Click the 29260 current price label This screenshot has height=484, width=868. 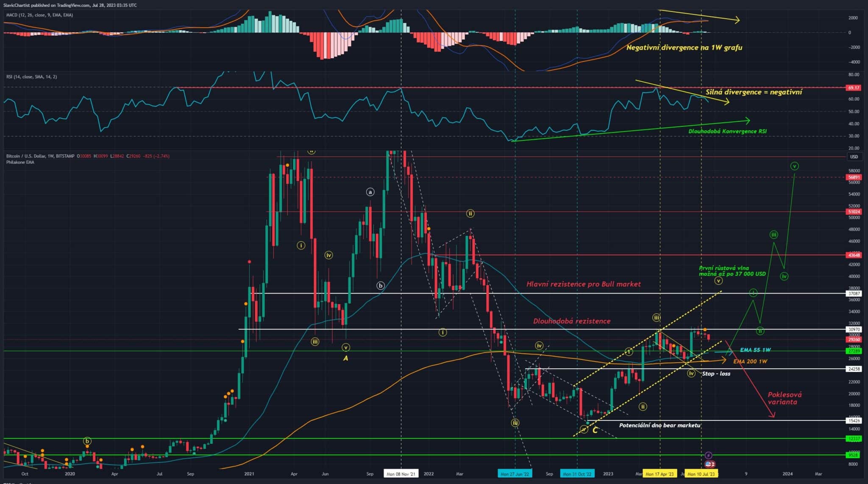[854, 339]
